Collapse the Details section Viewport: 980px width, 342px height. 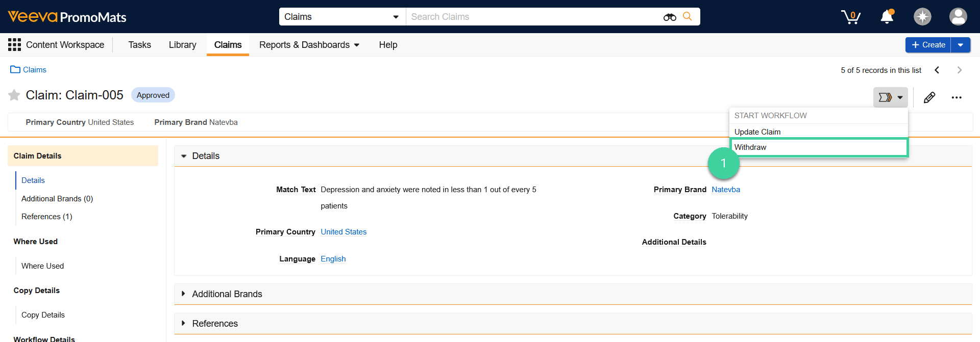184,156
